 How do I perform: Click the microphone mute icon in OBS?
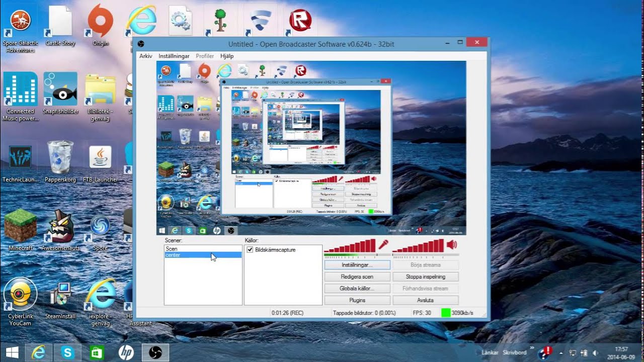click(x=383, y=245)
